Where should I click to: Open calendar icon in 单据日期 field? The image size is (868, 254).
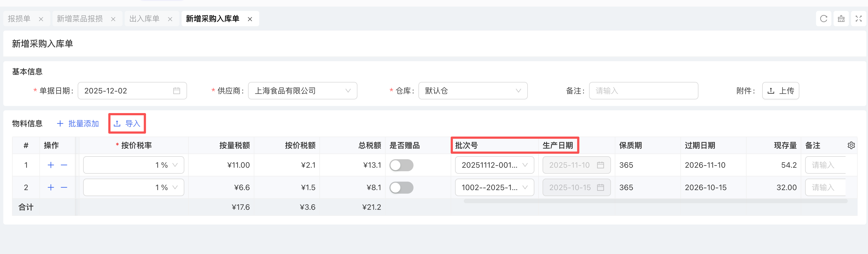(x=177, y=91)
